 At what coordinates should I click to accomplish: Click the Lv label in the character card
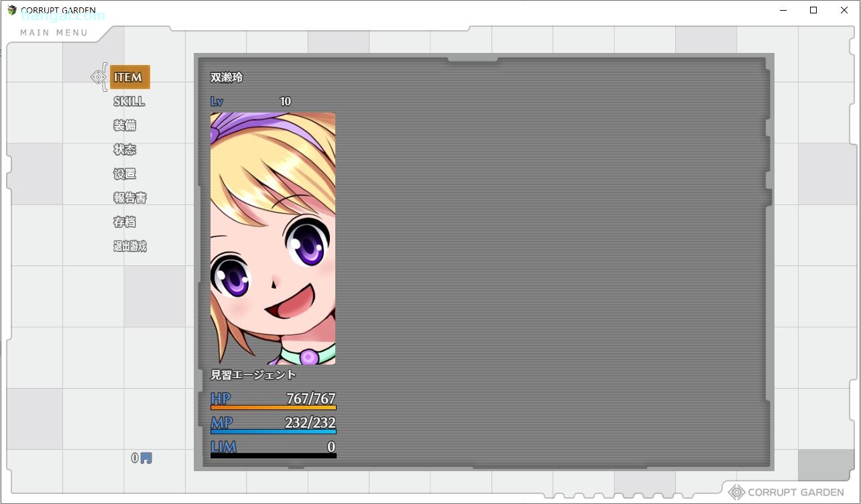coord(217,102)
